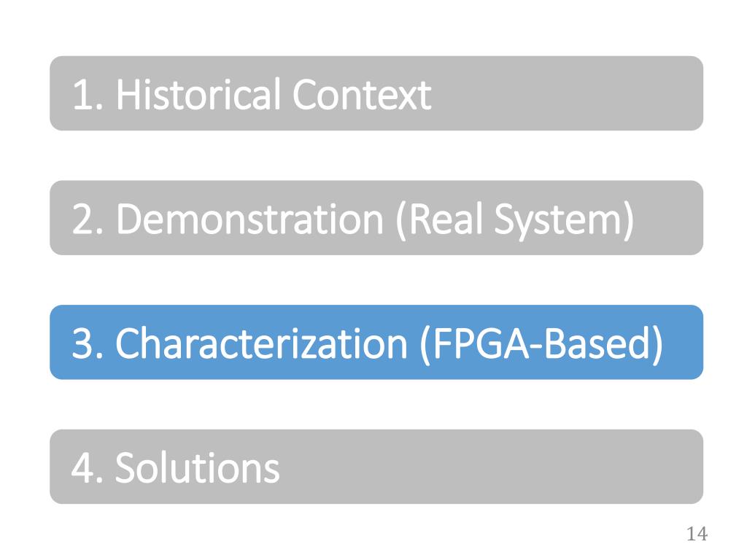Screen dimensions: 747x560
Task: Click the word Demonstration
Action: tap(250, 219)
